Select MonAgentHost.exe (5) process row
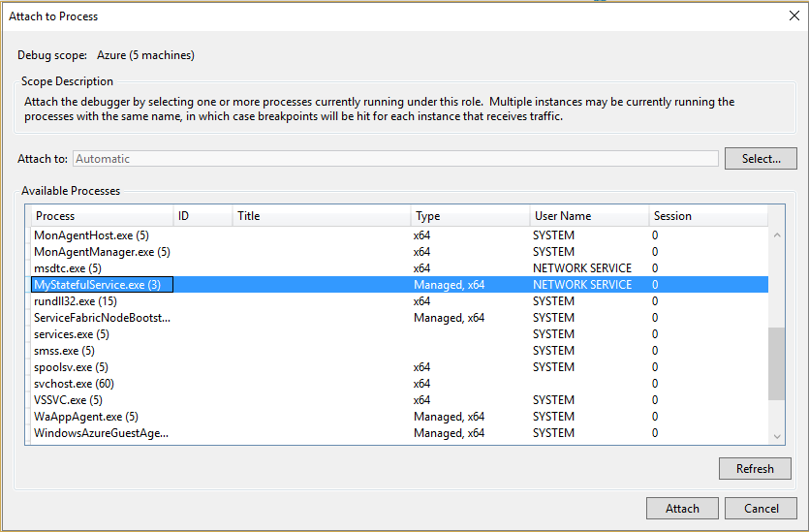The height and width of the screenshot is (532, 809). pyautogui.click(x=399, y=235)
